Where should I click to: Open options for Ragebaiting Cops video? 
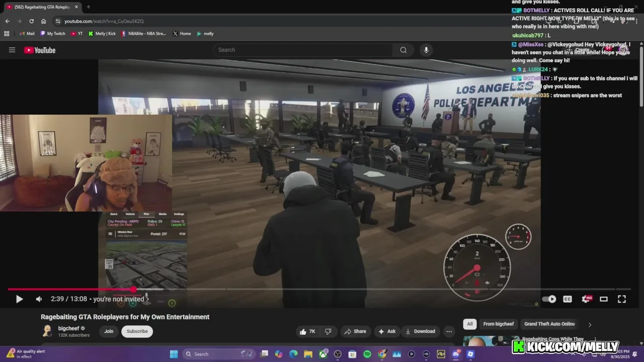tap(595, 340)
